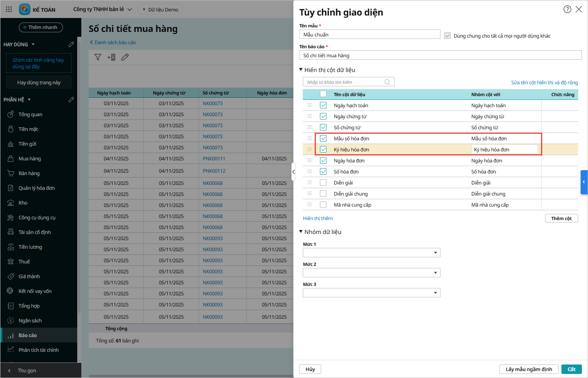Click the Tên mẫu input field
Viewport: 588px width, 378px height.
pos(369,35)
